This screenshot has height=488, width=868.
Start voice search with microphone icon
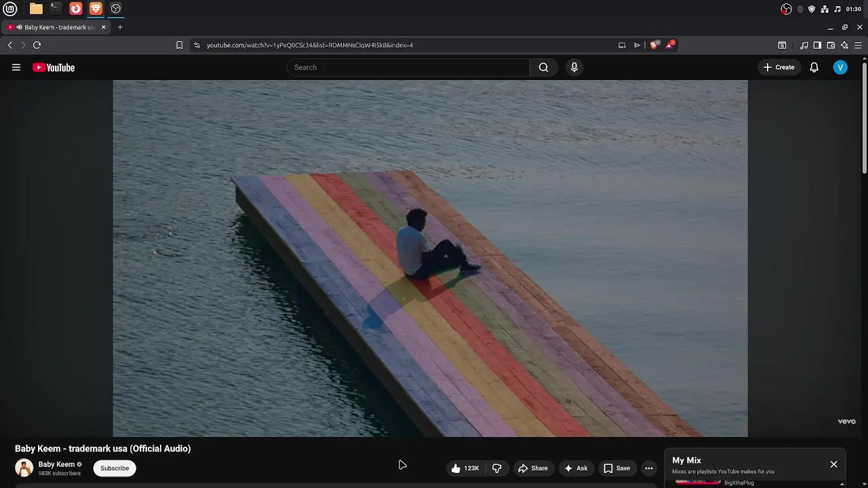(x=574, y=67)
